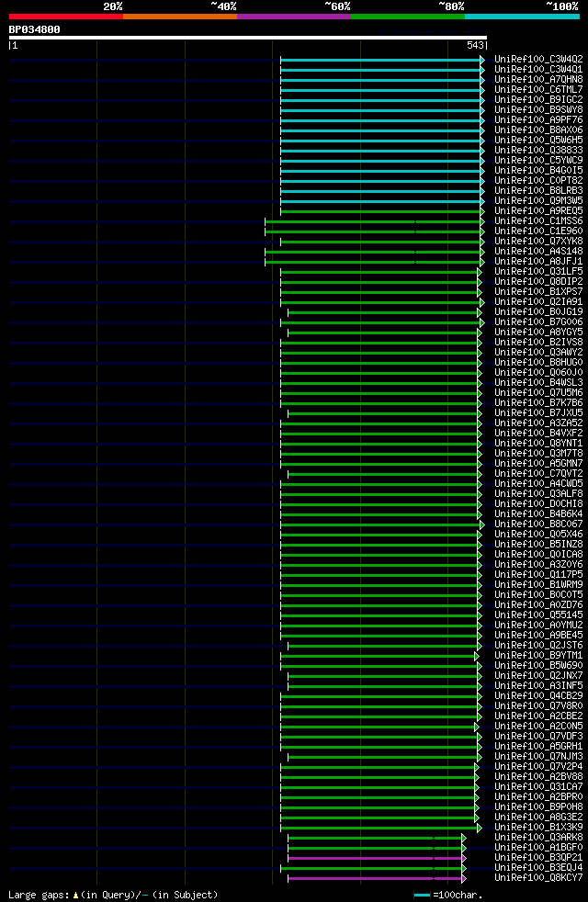Click the UniRef100_B8HUG0 label

point(538,363)
